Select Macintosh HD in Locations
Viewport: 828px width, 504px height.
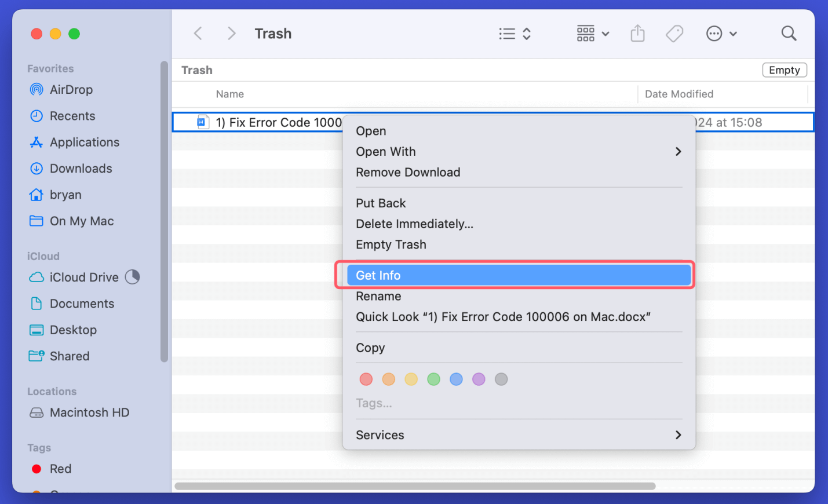(89, 412)
